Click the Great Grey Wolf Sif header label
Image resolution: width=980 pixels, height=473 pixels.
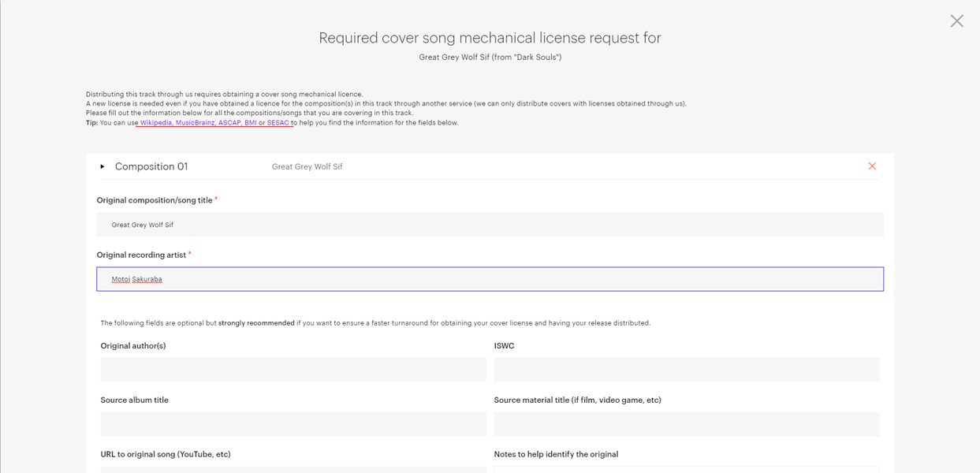(307, 166)
